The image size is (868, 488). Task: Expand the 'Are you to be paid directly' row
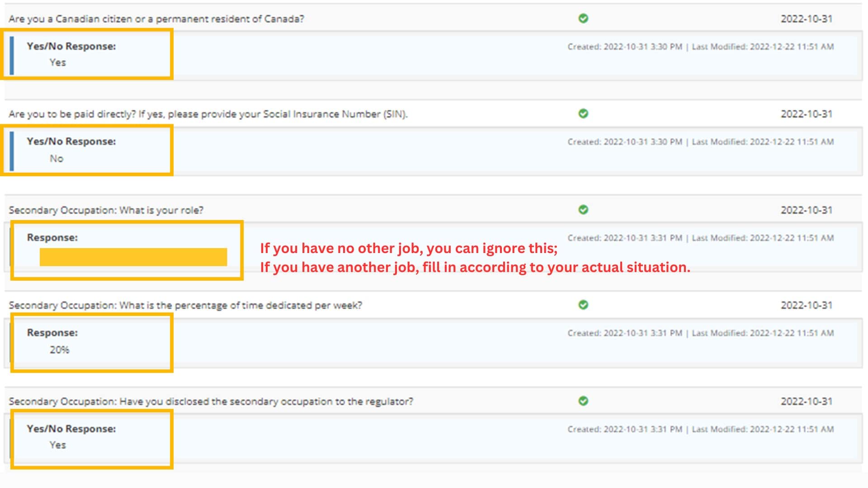(208, 114)
